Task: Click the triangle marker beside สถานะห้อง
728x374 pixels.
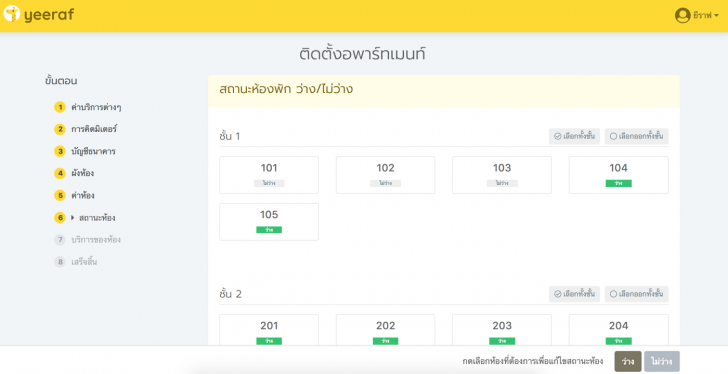Action: pyautogui.click(x=73, y=218)
